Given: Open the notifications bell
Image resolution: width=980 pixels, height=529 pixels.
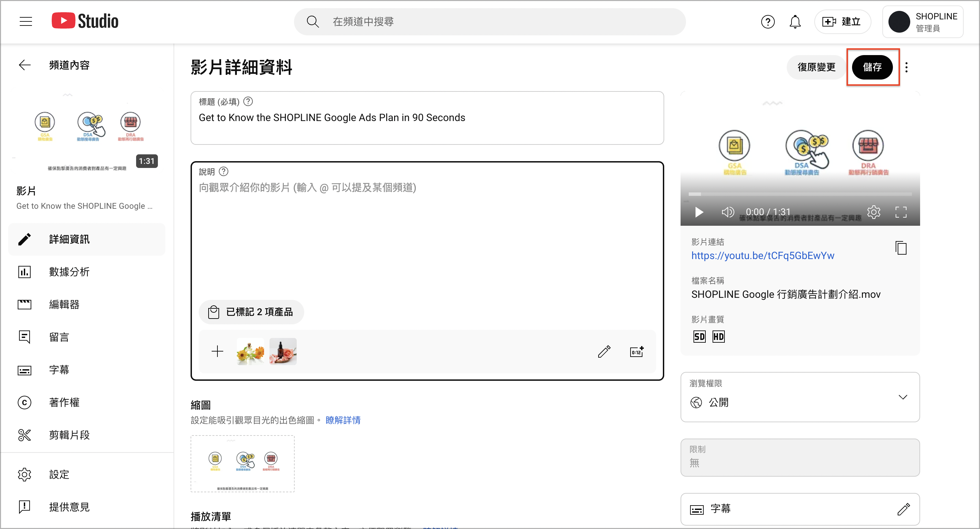Looking at the screenshot, I should point(795,22).
